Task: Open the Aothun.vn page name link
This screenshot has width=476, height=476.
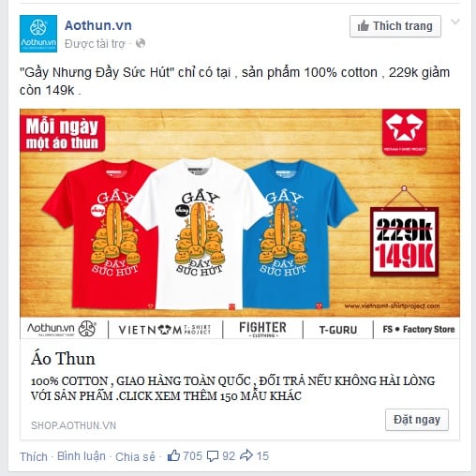Action: tap(98, 25)
